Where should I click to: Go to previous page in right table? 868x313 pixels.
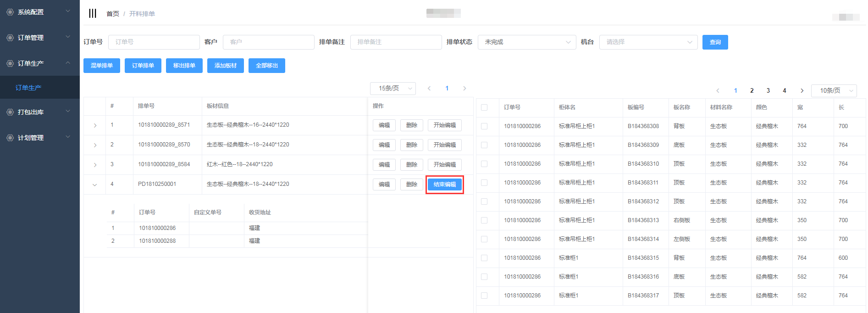tap(718, 91)
